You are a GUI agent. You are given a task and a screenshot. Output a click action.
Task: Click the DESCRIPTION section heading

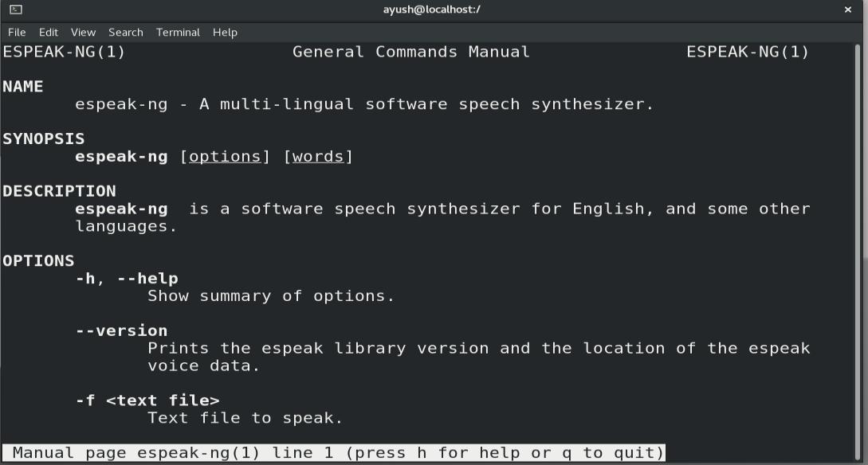click(x=59, y=191)
